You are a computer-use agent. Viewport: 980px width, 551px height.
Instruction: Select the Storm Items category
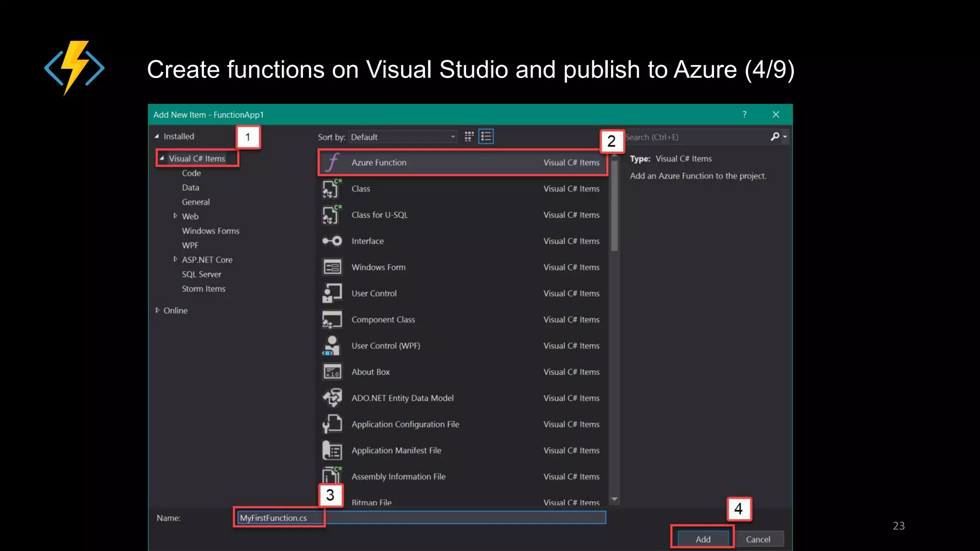[203, 288]
